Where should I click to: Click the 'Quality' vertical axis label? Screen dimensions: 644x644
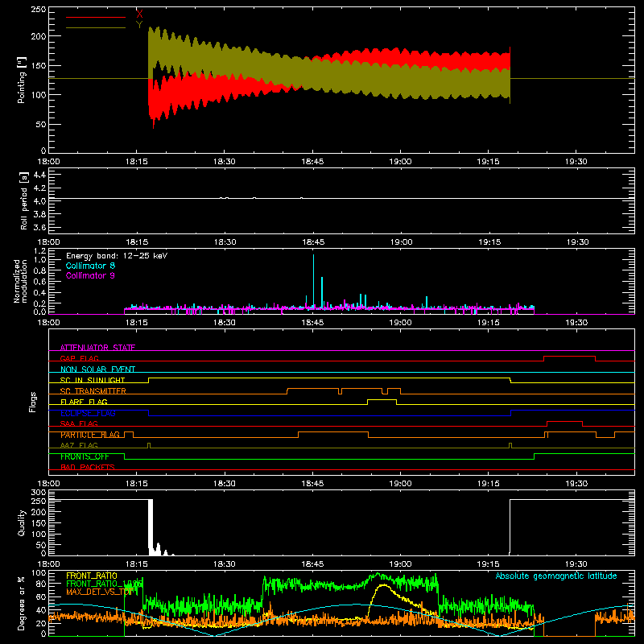pyautogui.click(x=22, y=522)
